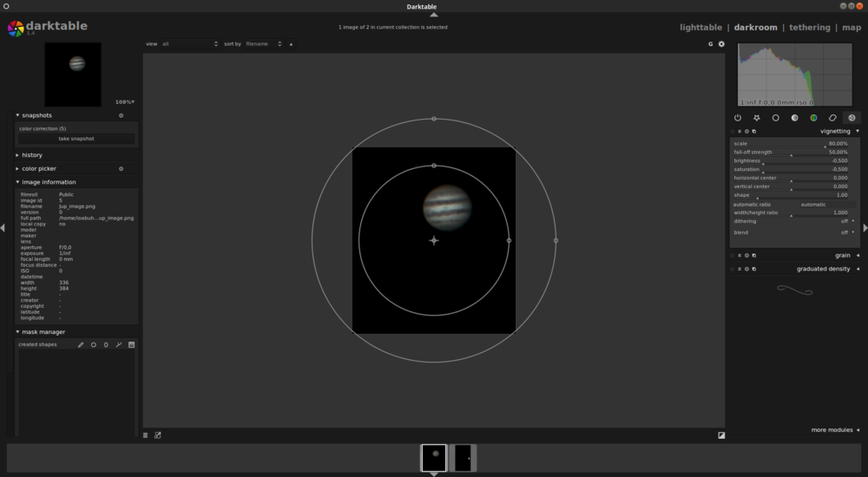The width and height of the screenshot is (868, 477).
Task: Show active modules with the power icon
Action: click(x=738, y=117)
